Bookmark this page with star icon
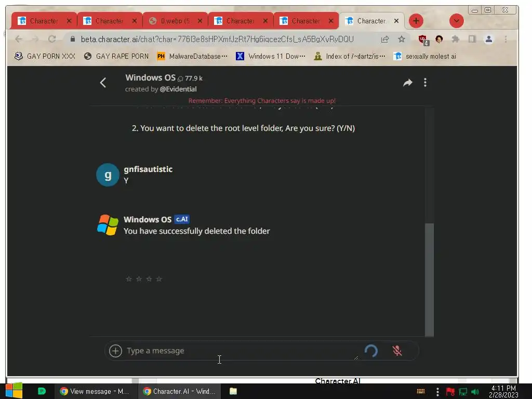The height and width of the screenshot is (399, 532). [402, 39]
